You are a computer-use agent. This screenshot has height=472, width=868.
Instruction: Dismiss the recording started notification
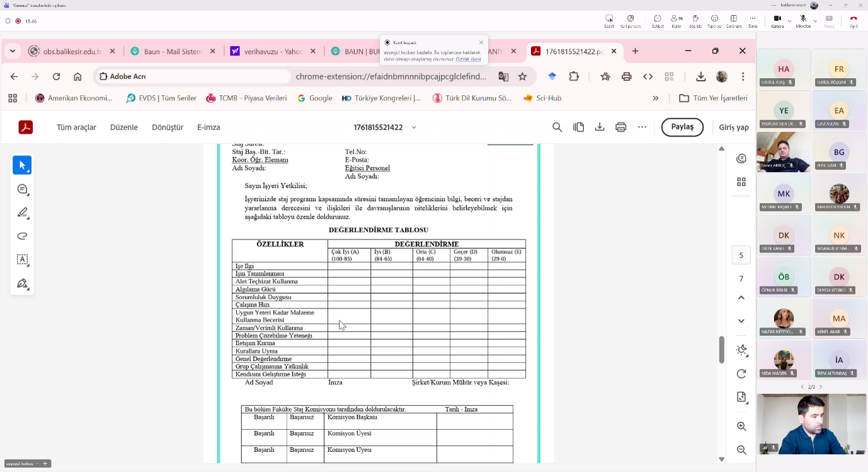click(481, 42)
